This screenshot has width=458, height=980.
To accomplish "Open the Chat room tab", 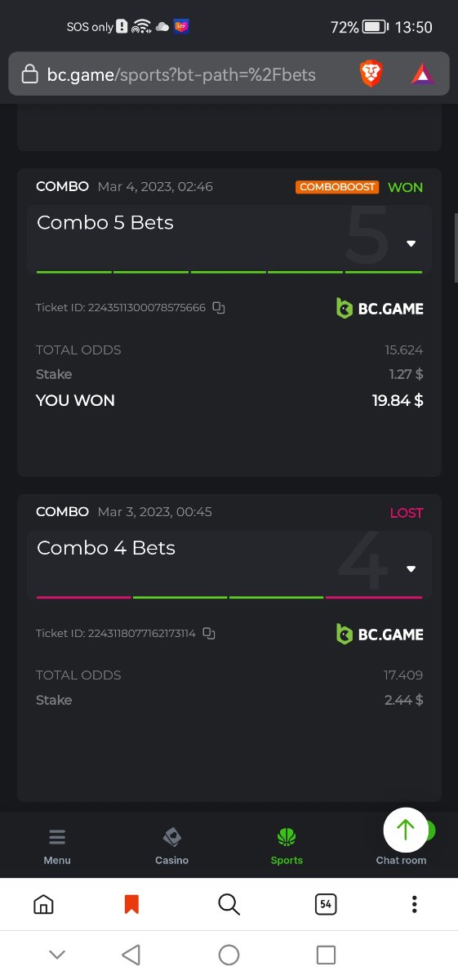I will pyautogui.click(x=401, y=860).
